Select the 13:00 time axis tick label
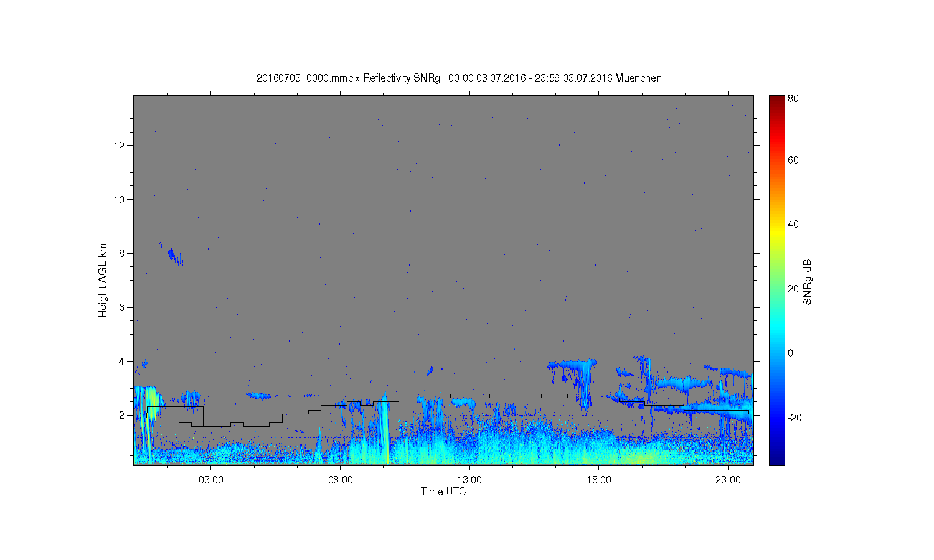Viewport: 934px width, 560px height. point(469,480)
